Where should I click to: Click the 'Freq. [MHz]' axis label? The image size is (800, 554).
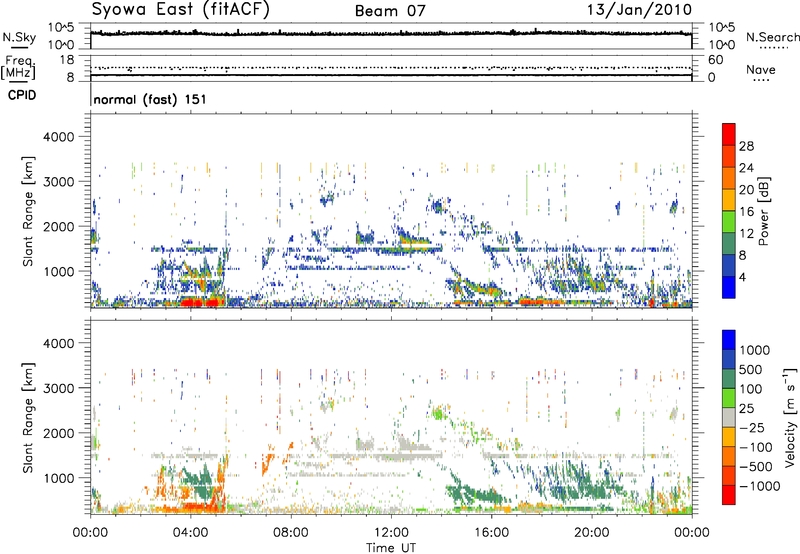(x=18, y=68)
